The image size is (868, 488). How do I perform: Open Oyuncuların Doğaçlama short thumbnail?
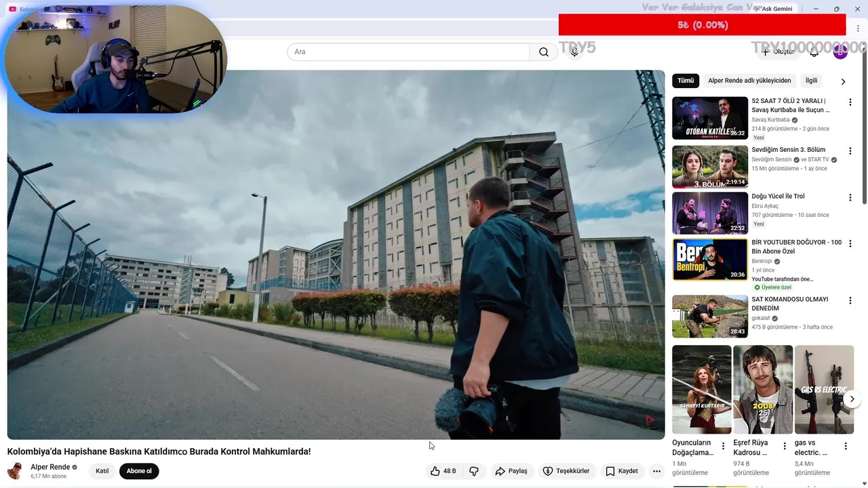[x=702, y=390]
